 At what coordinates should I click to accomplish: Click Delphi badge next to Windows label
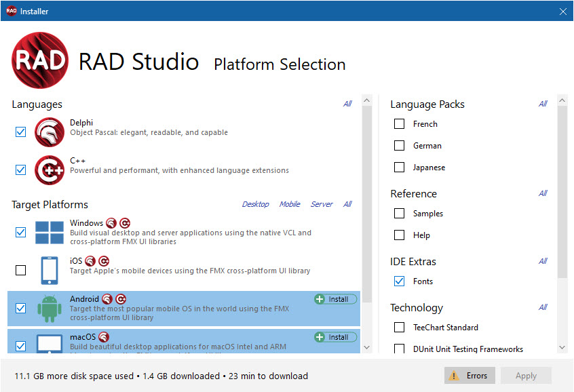click(x=111, y=223)
